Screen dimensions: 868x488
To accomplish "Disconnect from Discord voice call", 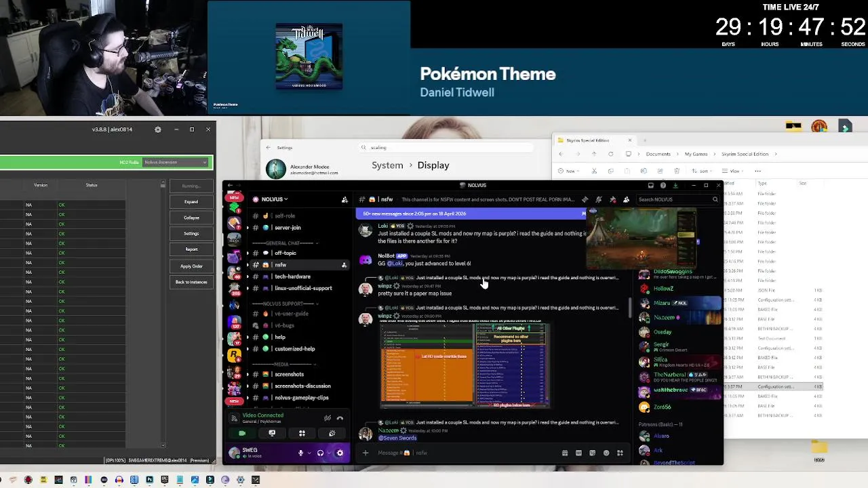I will [x=340, y=418].
